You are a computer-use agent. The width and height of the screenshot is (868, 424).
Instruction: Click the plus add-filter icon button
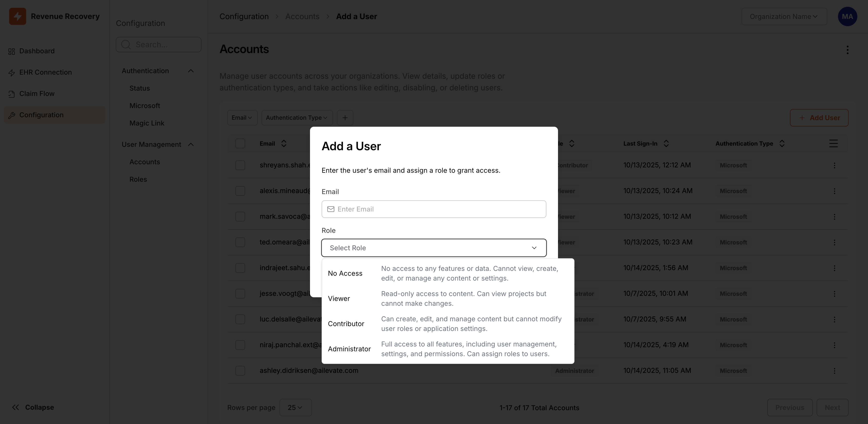click(345, 118)
